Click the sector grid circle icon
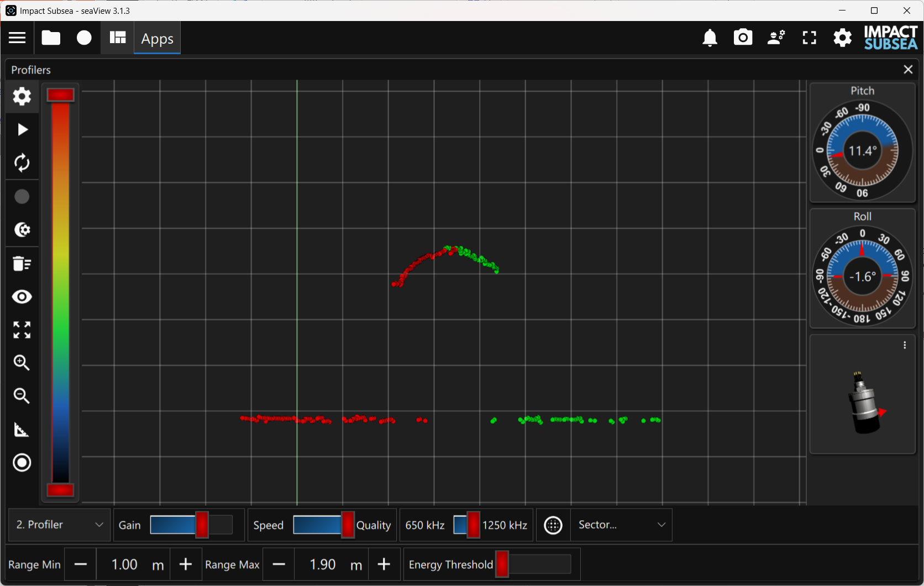This screenshot has width=924, height=586. 553,525
